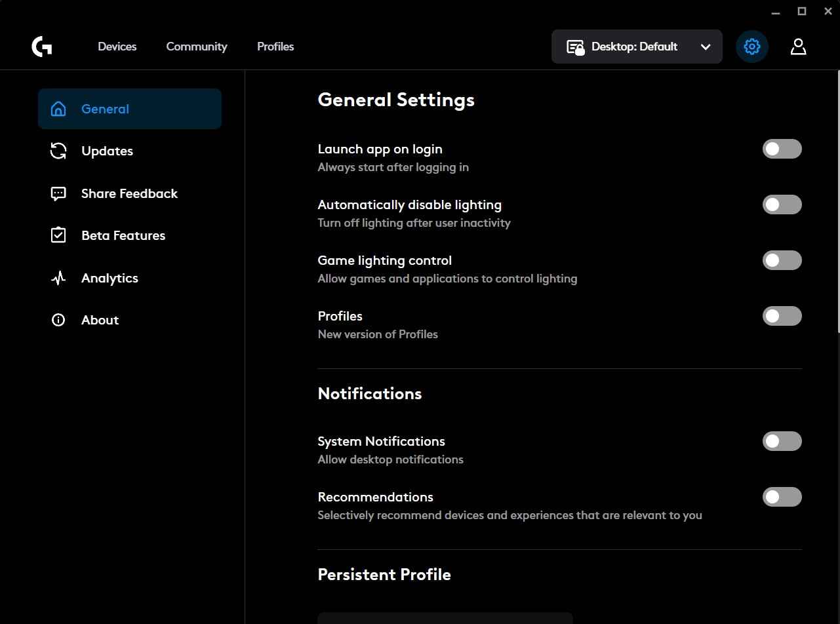Click the Share Feedback chat icon
Image resolution: width=840 pixels, height=624 pixels.
click(x=58, y=193)
